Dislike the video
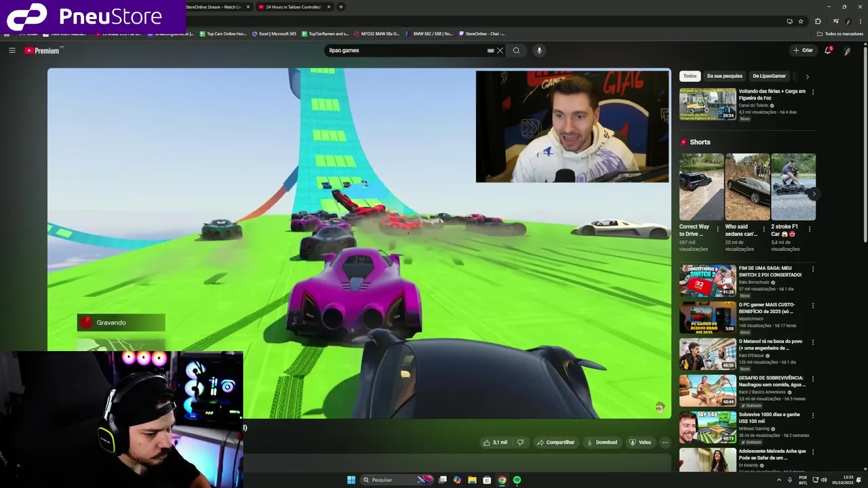The image size is (868, 488). [x=520, y=443]
